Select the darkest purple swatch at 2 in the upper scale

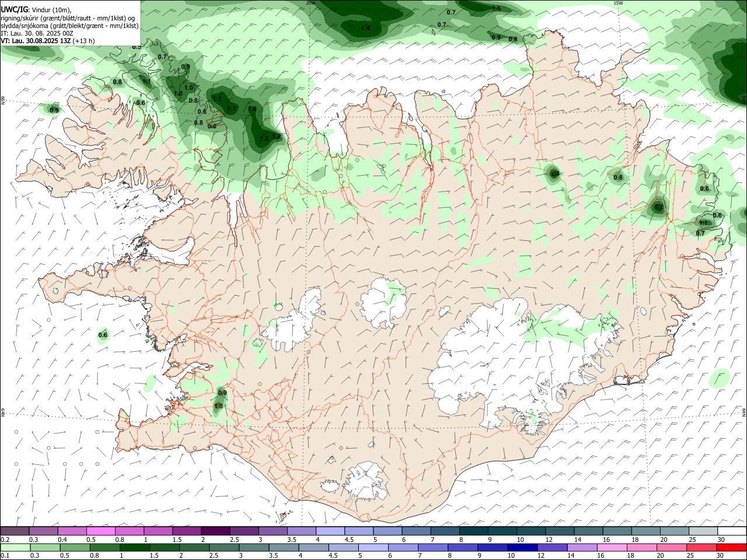tap(215, 531)
